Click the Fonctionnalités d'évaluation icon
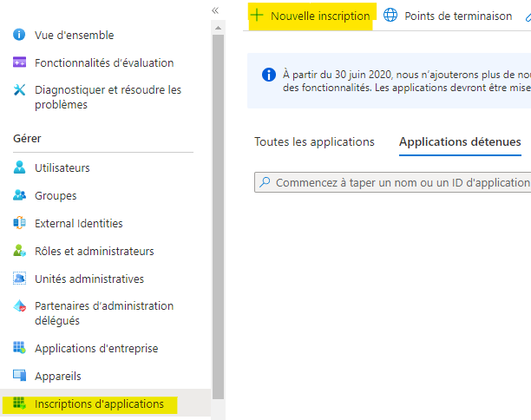 coord(19,63)
